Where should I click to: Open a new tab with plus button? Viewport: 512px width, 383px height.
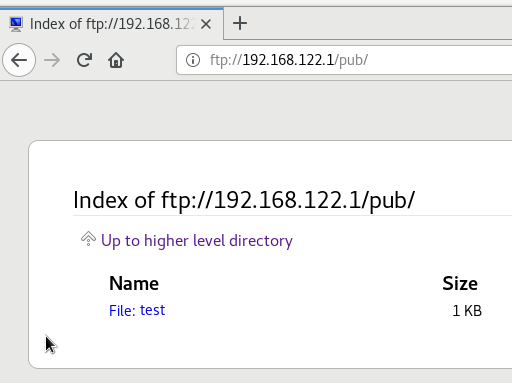tap(240, 23)
